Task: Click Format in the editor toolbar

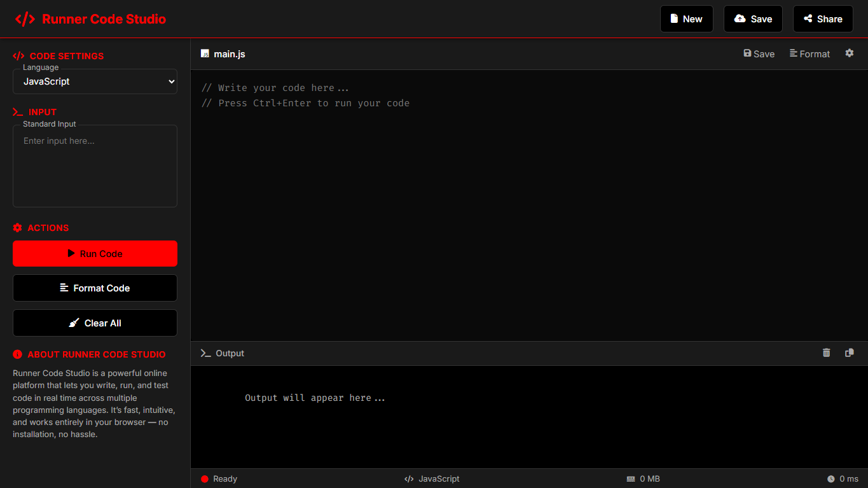Action: [809, 53]
